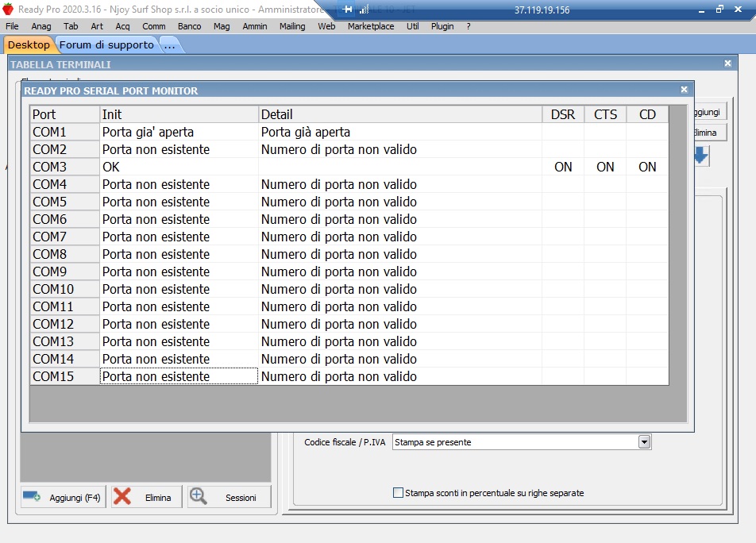Open the Acq menu
The height and width of the screenshot is (543, 756).
coord(122,26)
